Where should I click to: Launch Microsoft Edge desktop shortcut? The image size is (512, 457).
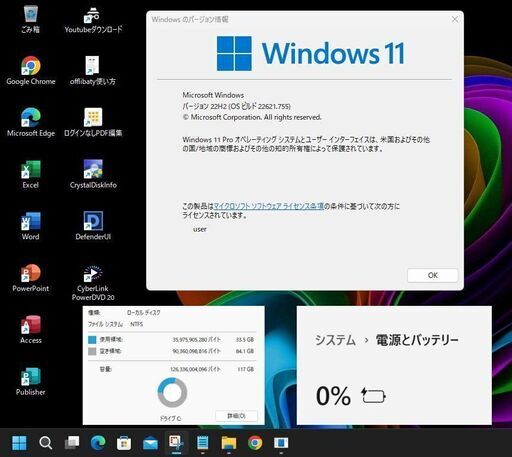pyautogui.click(x=31, y=122)
